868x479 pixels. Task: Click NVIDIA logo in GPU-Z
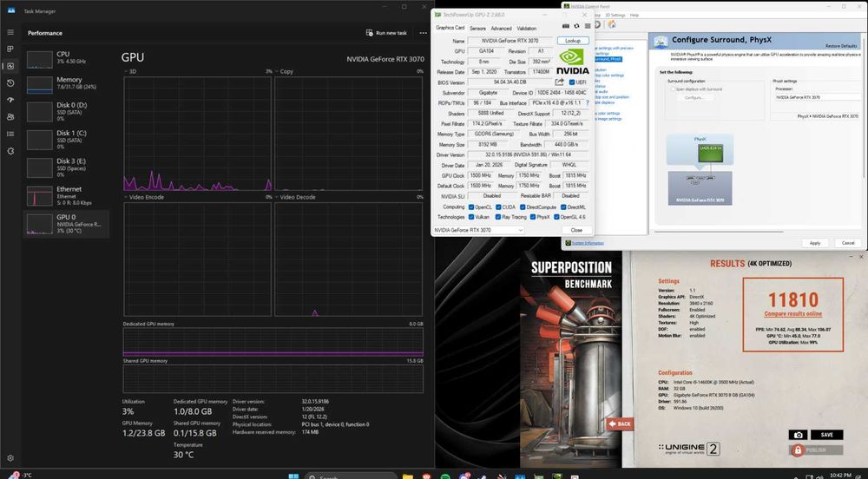tap(572, 62)
